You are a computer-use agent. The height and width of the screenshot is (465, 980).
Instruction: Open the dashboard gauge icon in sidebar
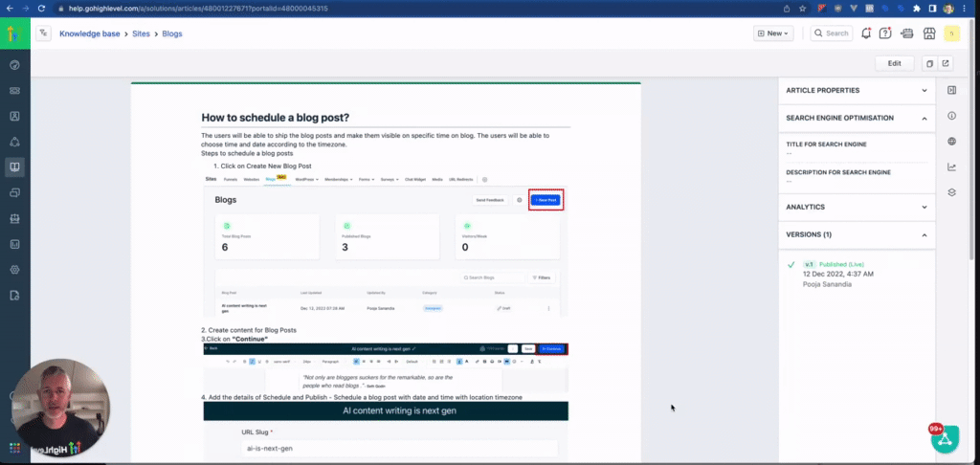[15, 65]
